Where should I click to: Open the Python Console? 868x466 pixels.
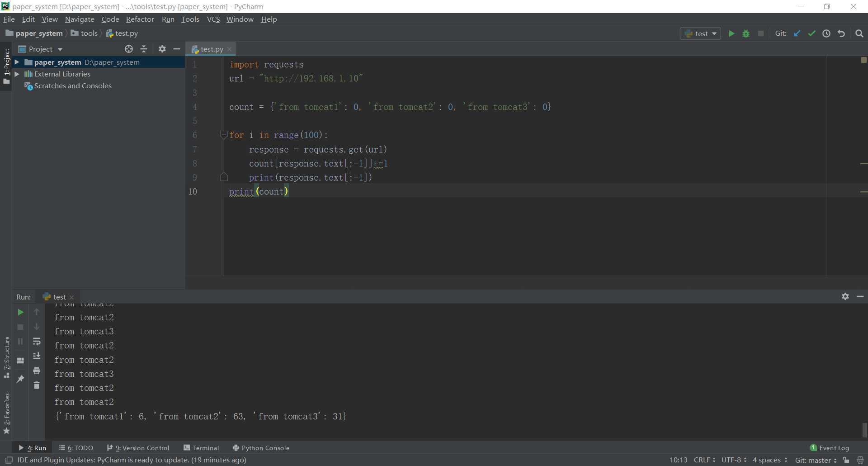point(261,448)
